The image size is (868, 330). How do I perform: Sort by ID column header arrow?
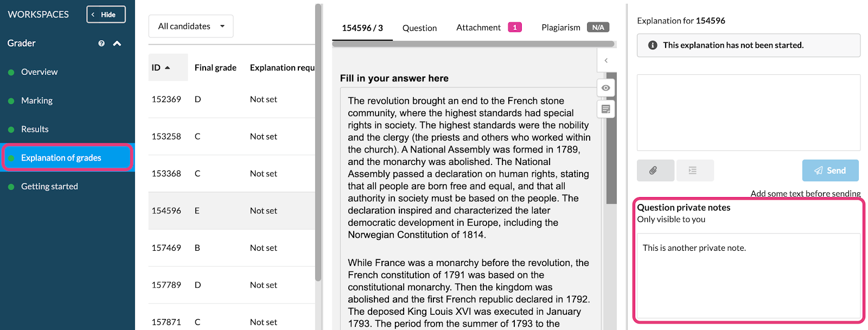click(x=168, y=68)
